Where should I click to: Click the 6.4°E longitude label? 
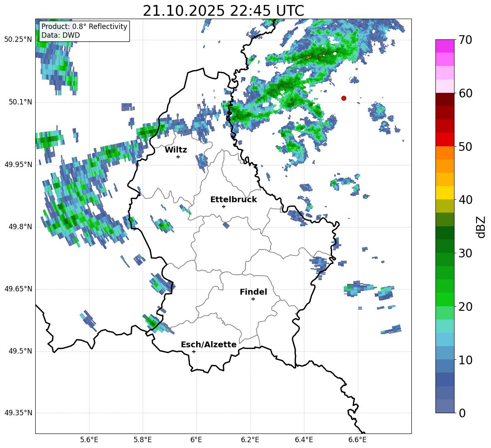[x=304, y=440]
